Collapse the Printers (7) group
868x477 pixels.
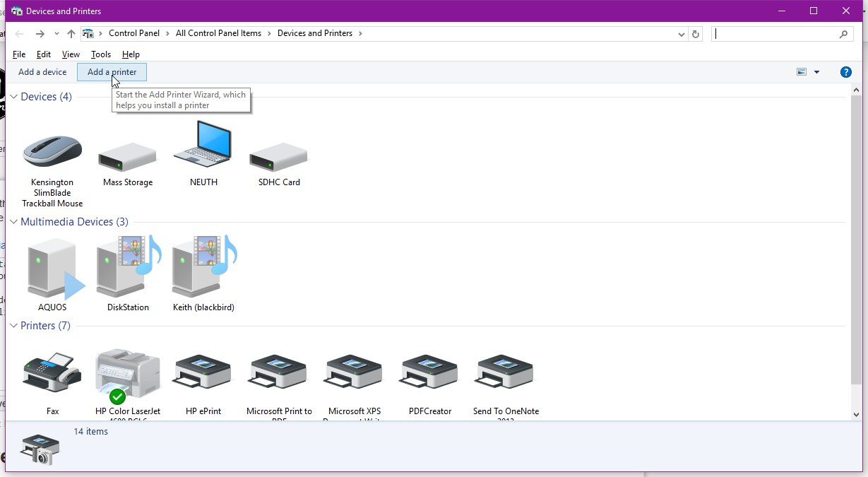[x=13, y=326]
